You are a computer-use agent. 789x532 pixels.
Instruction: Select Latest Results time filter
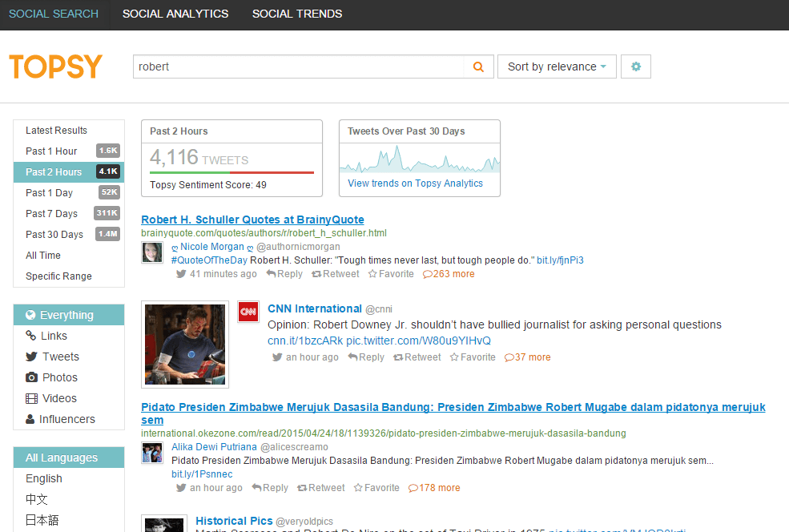point(69,131)
